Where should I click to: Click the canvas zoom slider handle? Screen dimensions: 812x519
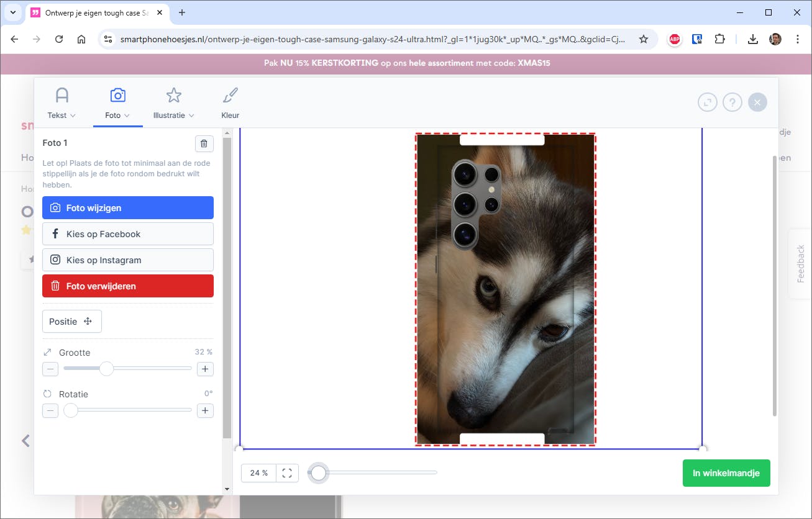click(x=319, y=473)
